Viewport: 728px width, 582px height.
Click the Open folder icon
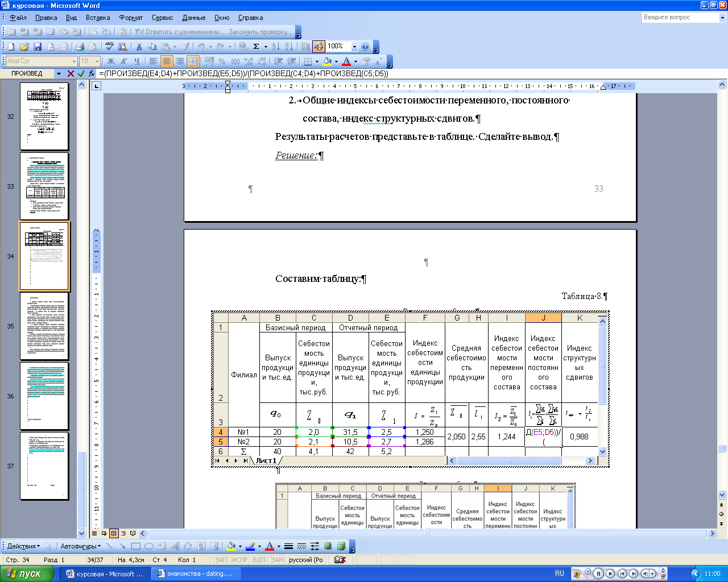pos(24,47)
